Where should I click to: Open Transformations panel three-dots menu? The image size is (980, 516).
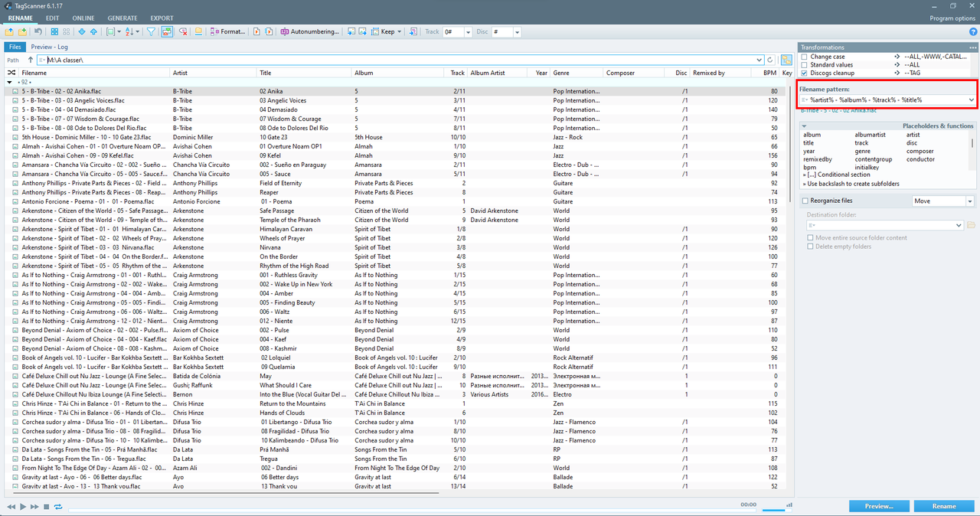[x=972, y=47]
